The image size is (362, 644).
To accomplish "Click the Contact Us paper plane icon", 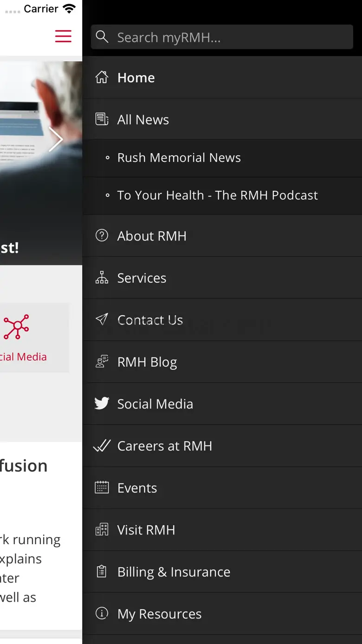I will (x=102, y=319).
